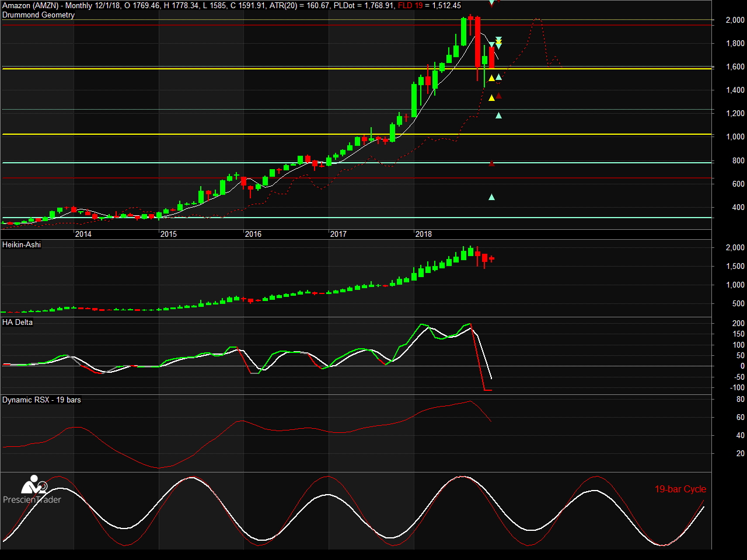Image resolution: width=747 pixels, height=560 pixels.
Task: Click 1,600 on the main price axis
Action: point(735,66)
